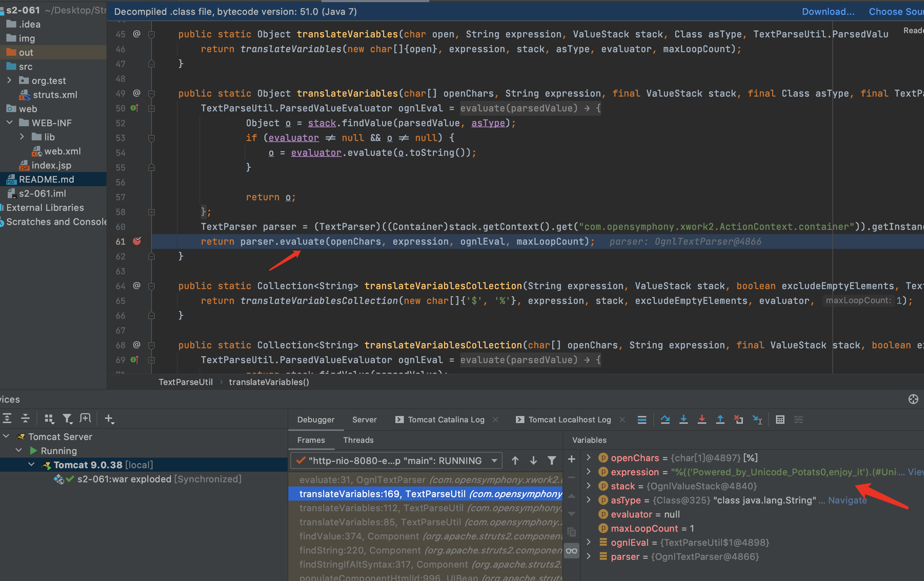Collapse the WEB-INF folder
Screen dimensions: 924x581
click(10, 122)
